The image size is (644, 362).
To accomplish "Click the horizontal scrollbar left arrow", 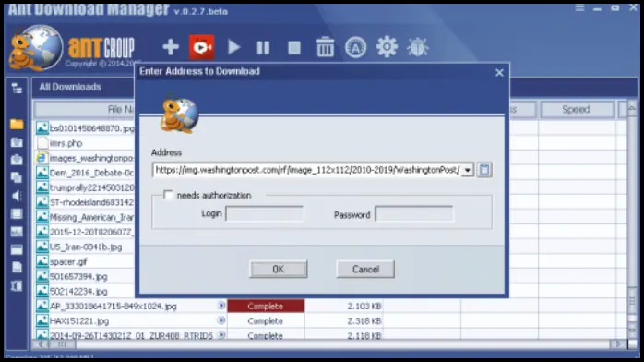I will 41,344.
